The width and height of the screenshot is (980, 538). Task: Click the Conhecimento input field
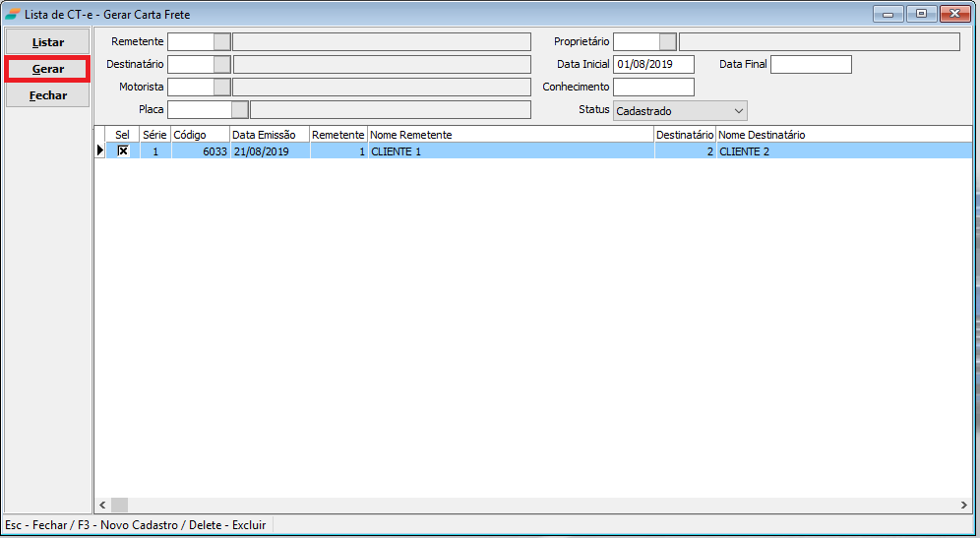click(653, 87)
